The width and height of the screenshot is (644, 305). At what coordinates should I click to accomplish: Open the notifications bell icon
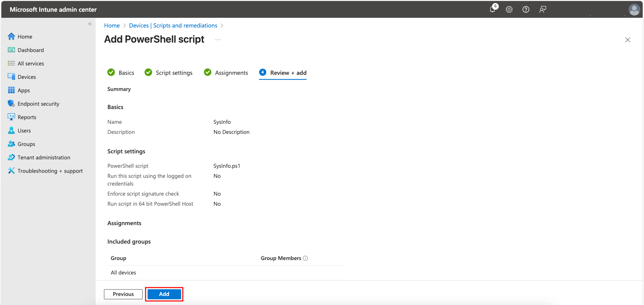coord(492,9)
